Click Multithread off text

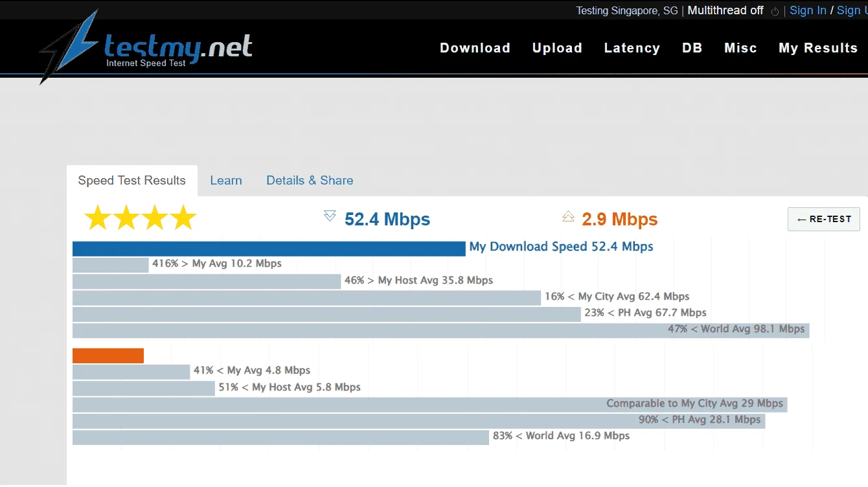click(x=725, y=10)
